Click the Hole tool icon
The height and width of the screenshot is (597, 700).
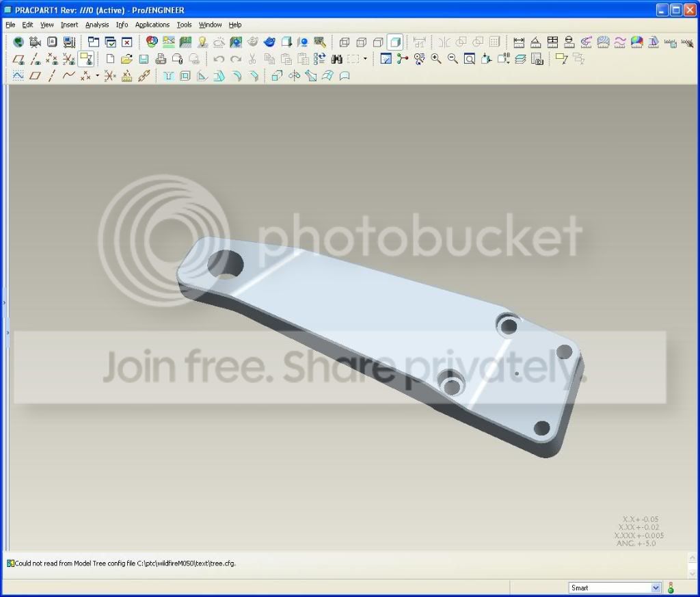pos(168,76)
